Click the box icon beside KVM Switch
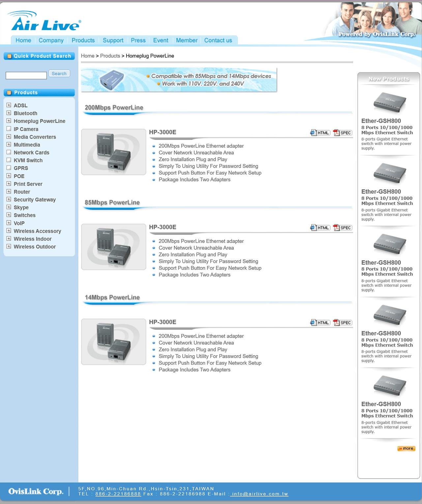The height and width of the screenshot is (504, 422). [x=9, y=160]
